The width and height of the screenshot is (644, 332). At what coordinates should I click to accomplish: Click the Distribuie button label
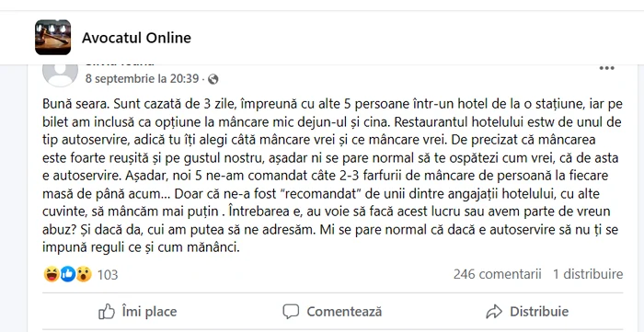[x=539, y=312]
